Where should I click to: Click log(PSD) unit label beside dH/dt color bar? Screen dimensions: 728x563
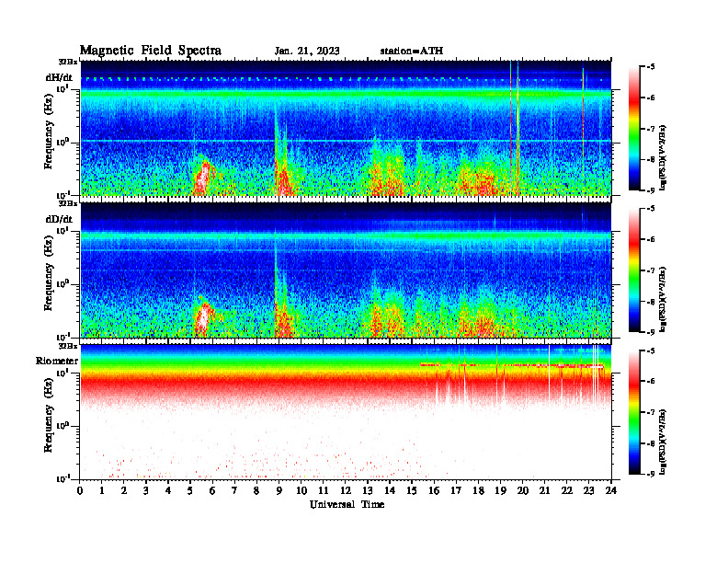pyautogui.click(x=663, y=157)
